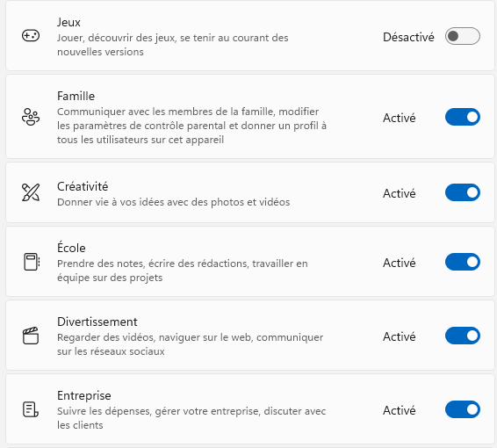Click the game controller icon for Jeux
The image size is (497, 448).
point(31,35)
